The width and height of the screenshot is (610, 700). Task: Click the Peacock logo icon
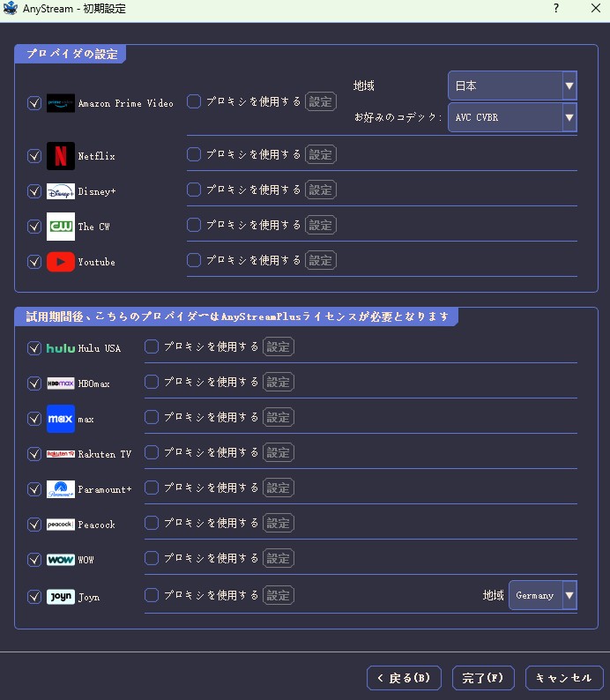click(x=61, y=525)
